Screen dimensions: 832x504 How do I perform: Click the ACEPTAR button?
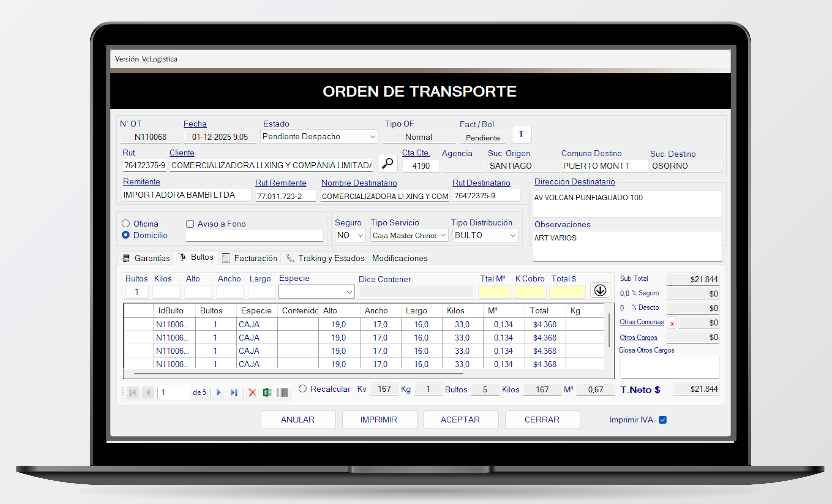pos(461,419)
